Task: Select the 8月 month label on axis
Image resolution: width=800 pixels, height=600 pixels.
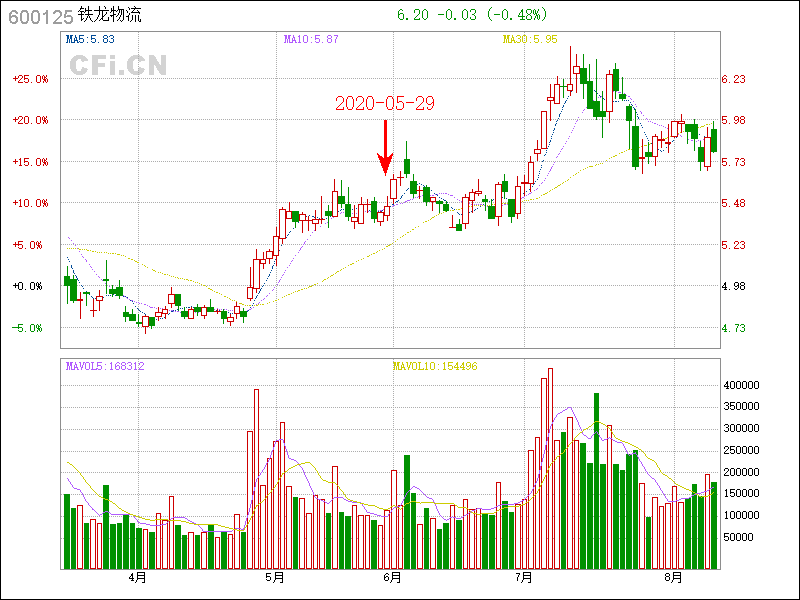Action: pyautogui.click(x=674, y=577)
